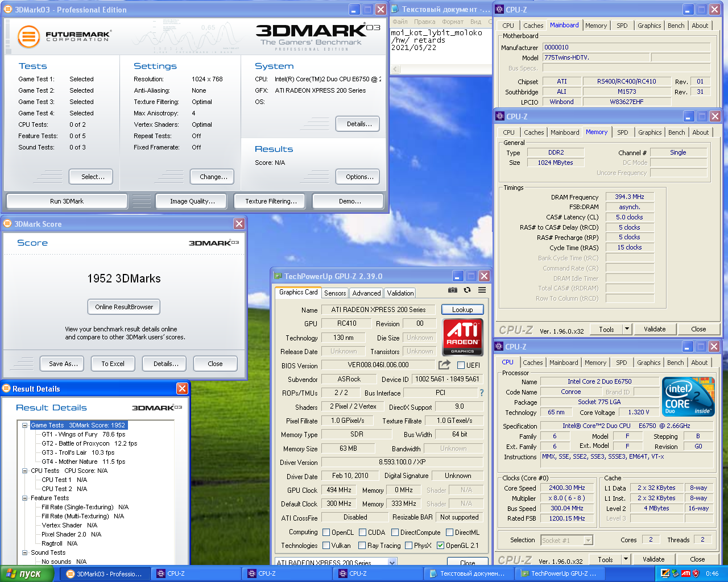The image size is (728, 582).
Task: Select GT1 - Wings of Fury result row
Action: pyautogui.click(x=84, y=434)
